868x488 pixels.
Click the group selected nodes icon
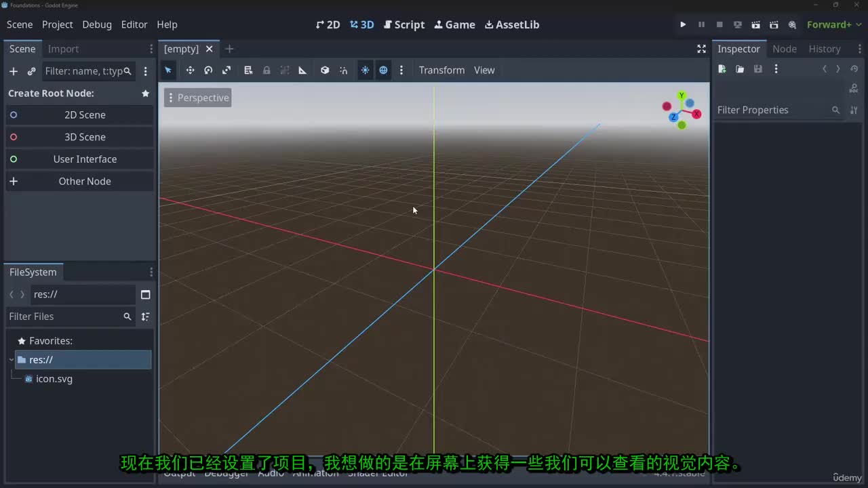285,70
